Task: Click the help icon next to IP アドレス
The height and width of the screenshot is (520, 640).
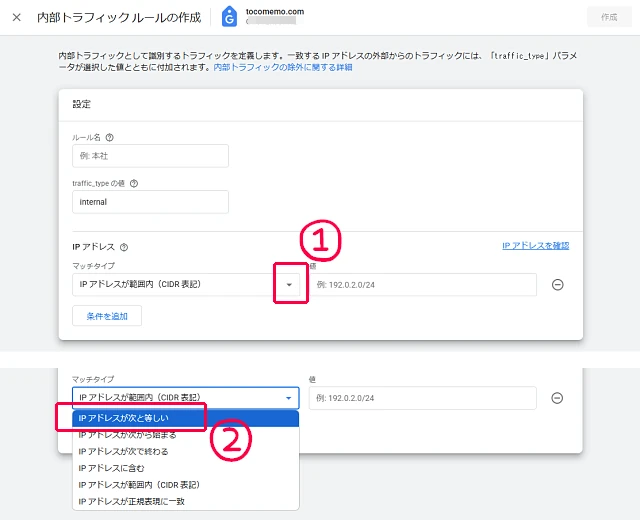Action: click(x=124, y=247)
